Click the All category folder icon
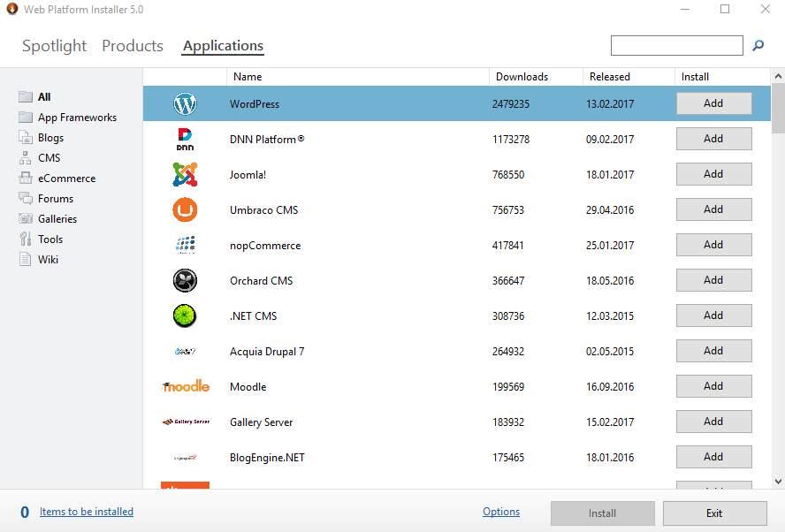 [26, 96]
